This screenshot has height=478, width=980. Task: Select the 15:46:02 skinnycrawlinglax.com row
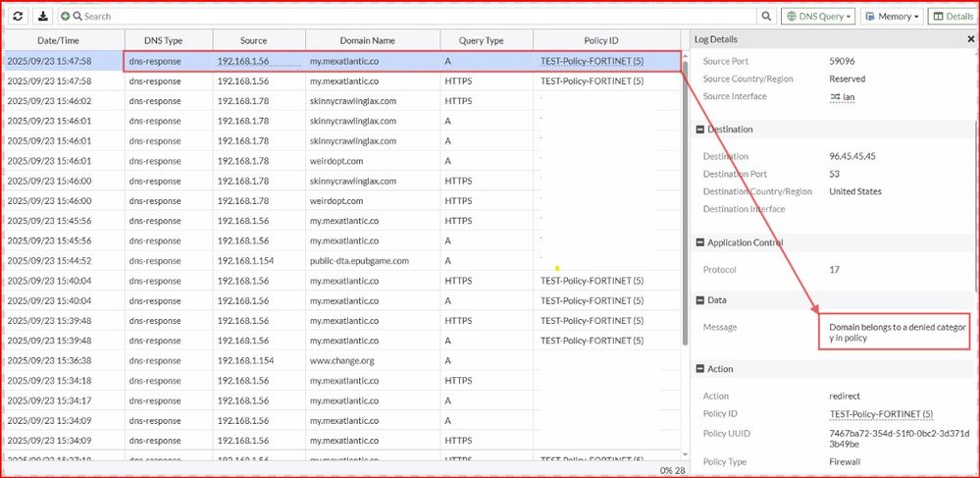[x=342, y=101]
